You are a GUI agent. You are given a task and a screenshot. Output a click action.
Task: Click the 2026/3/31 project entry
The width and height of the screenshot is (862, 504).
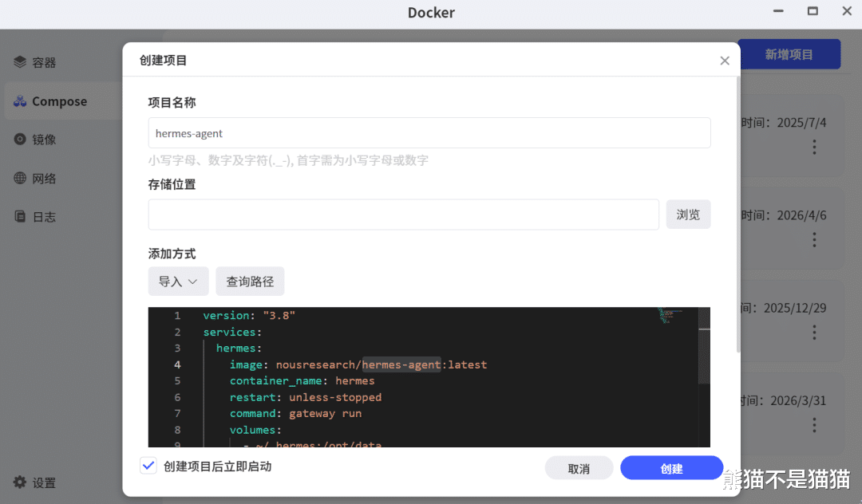(792, 413)
